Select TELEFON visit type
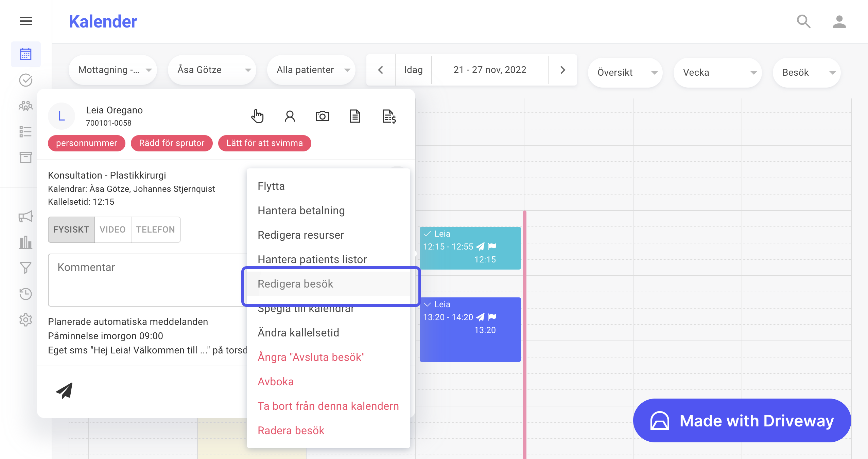This screenshot has height=459, width=868. tap(156, 230)
